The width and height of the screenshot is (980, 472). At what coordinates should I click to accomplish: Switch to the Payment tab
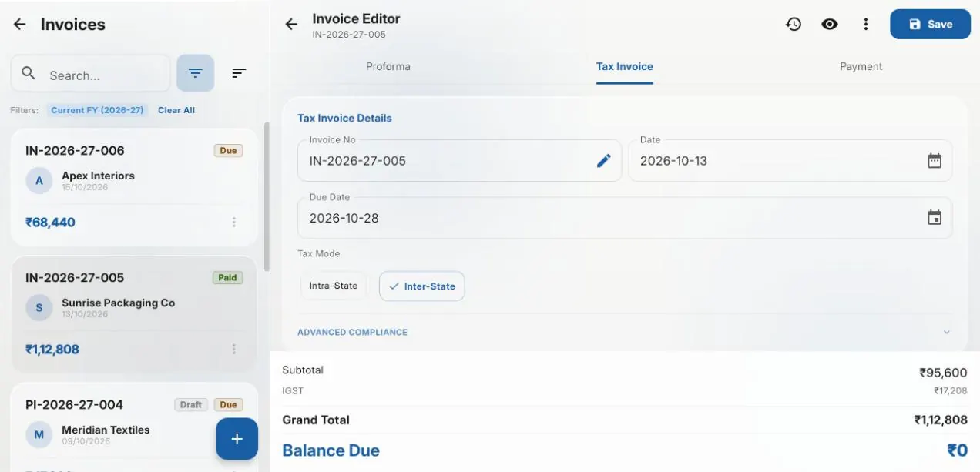pyautogui.click(x=861, y=66)
